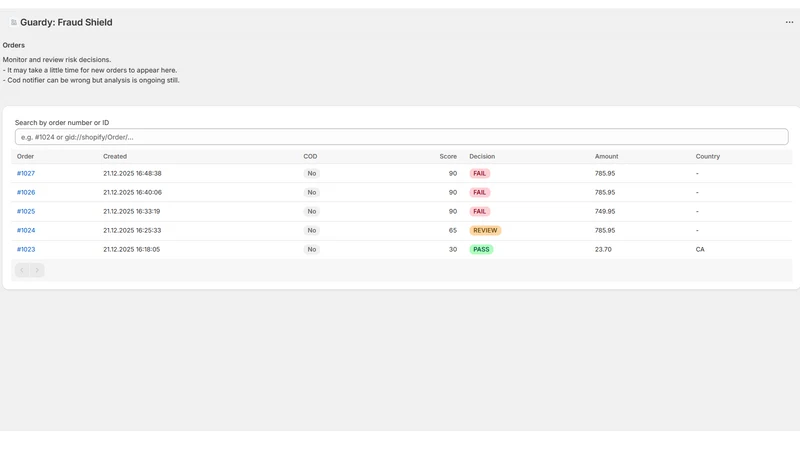
Task: Click amount 785.95 for order #1027
Action: pyautogui.click(x=605, y=173)
